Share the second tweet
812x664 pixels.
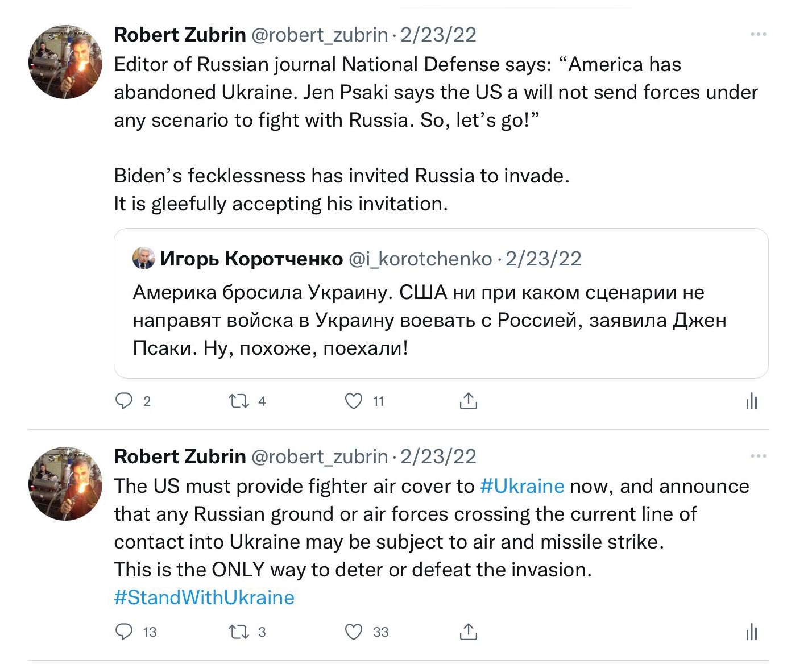click(469, 632)
